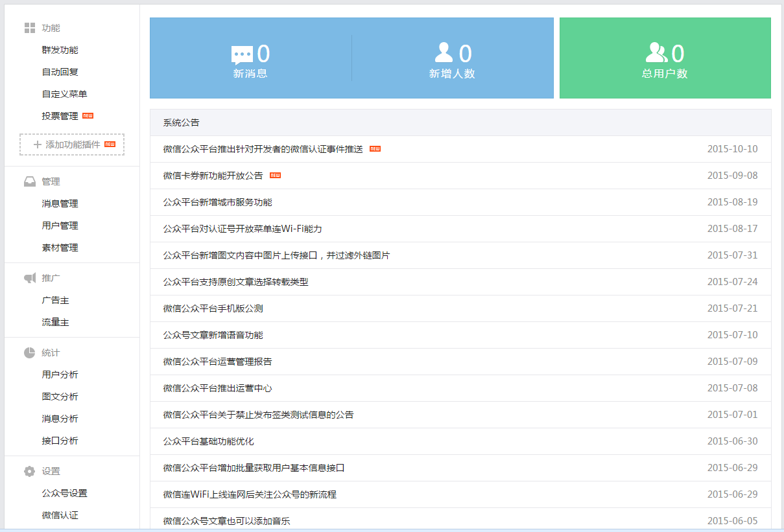Click the 推广 section heading
The width and height of the screenshot is (784, 532).
[51, 278]
